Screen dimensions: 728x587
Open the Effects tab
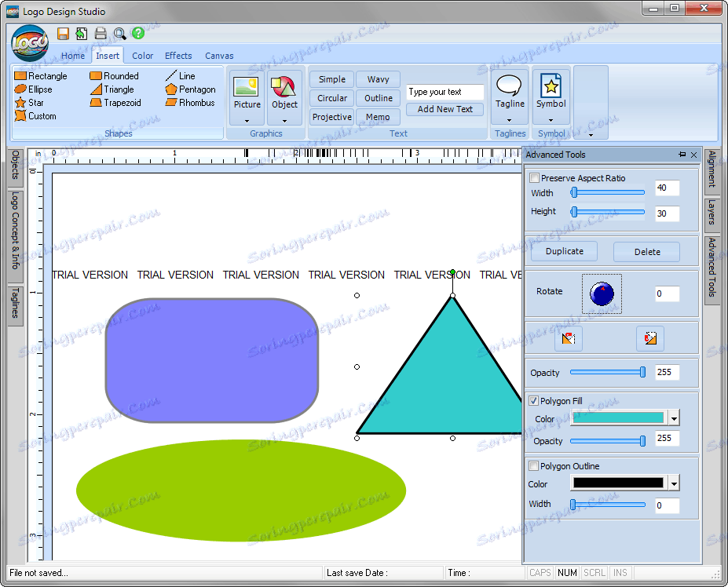[178, 56]
